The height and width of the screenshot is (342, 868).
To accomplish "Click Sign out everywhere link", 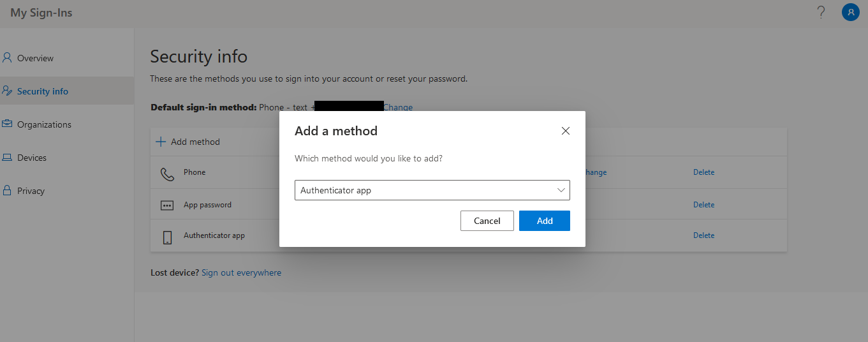I will click(x=241, y=272).
